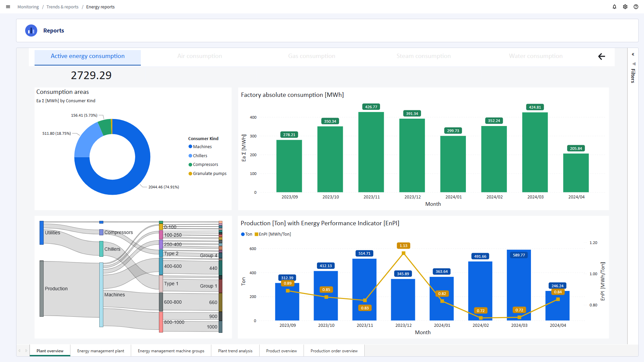Click the filter funnel icon
The height and width of the screenshot is (362, 644).
(634, 64)
